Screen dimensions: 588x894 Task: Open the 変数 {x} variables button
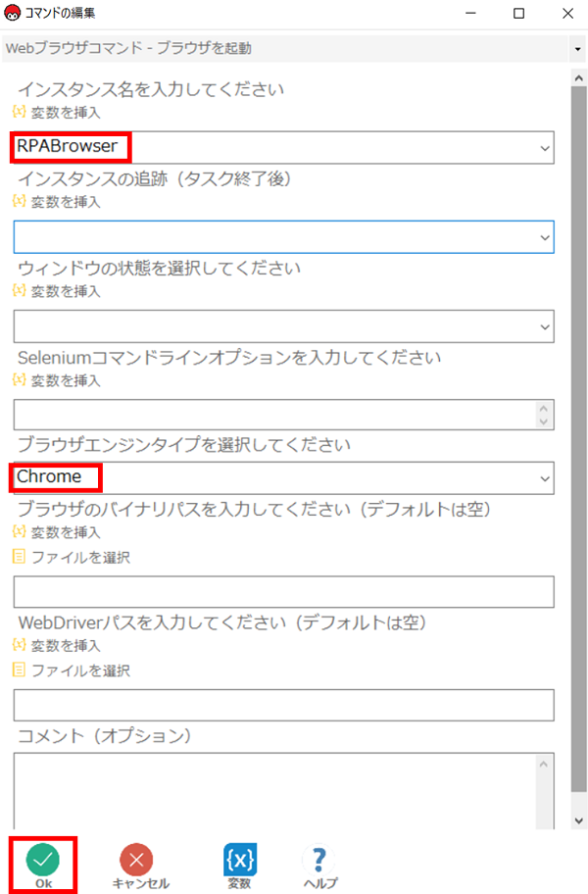[x=240, y=867]
